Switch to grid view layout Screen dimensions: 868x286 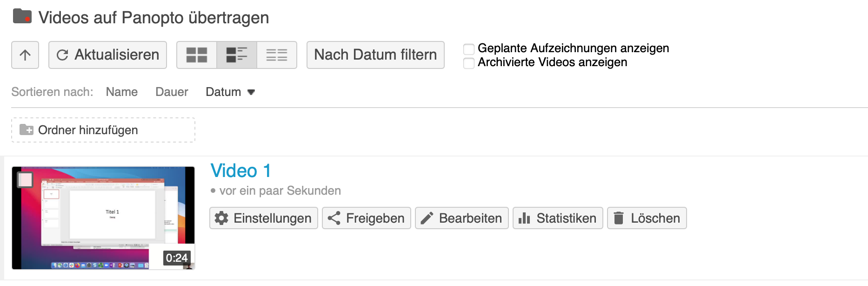click(x=197, y=55)
